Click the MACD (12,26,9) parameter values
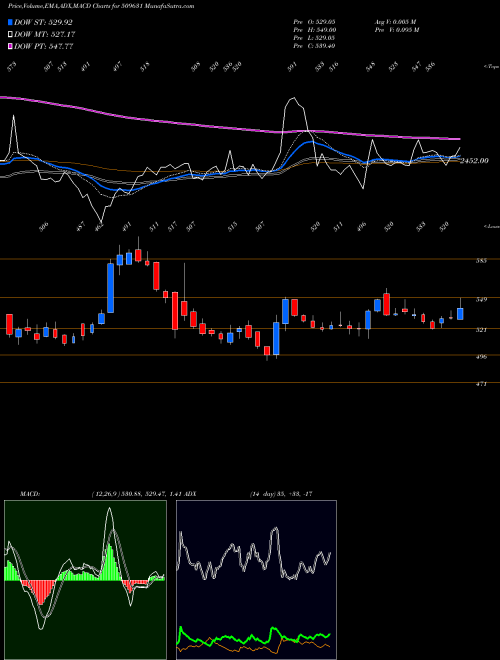The width and height of the screenshot is (500, 660). (x=138, y=494)
